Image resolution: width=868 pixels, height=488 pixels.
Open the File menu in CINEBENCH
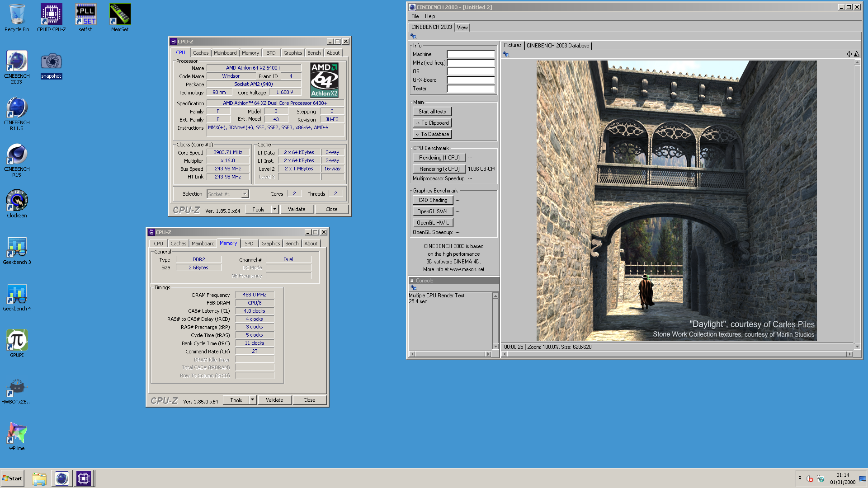415,16
